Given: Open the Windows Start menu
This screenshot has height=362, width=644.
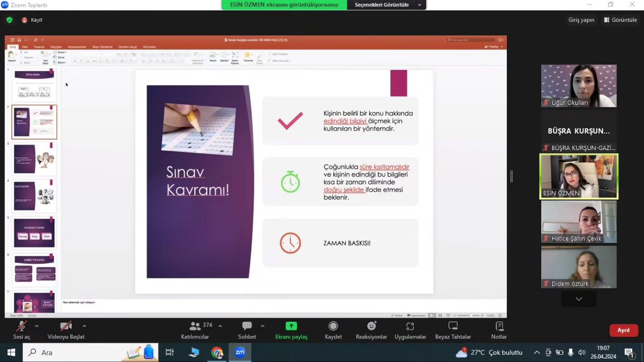Looking at the screenshot, I should pyautogui.click(x=11, y=353).
